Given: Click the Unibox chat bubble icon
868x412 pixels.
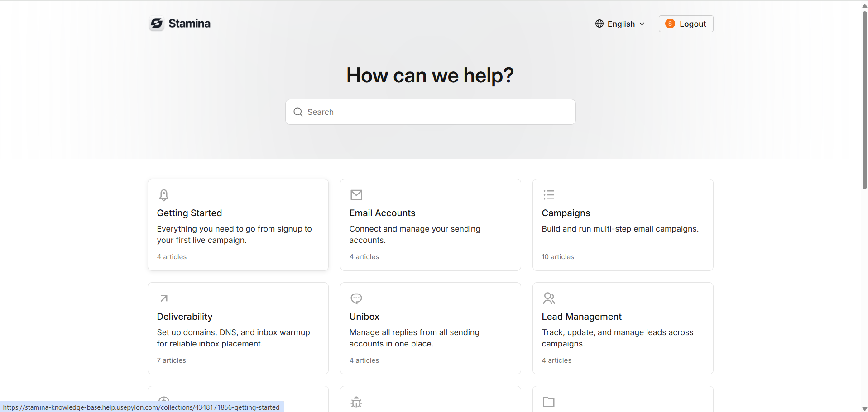Looking at the screenshot, I should (x=356, y=298).
